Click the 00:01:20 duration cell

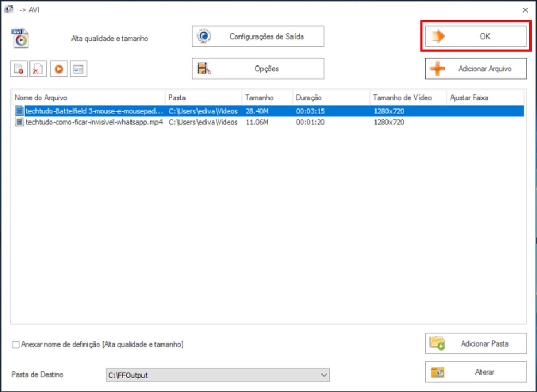311,122
